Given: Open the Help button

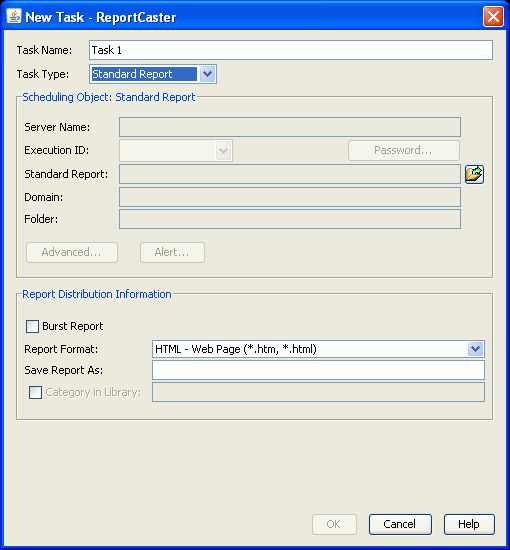Looking at the screenshot, I should (x=469, y=524).
